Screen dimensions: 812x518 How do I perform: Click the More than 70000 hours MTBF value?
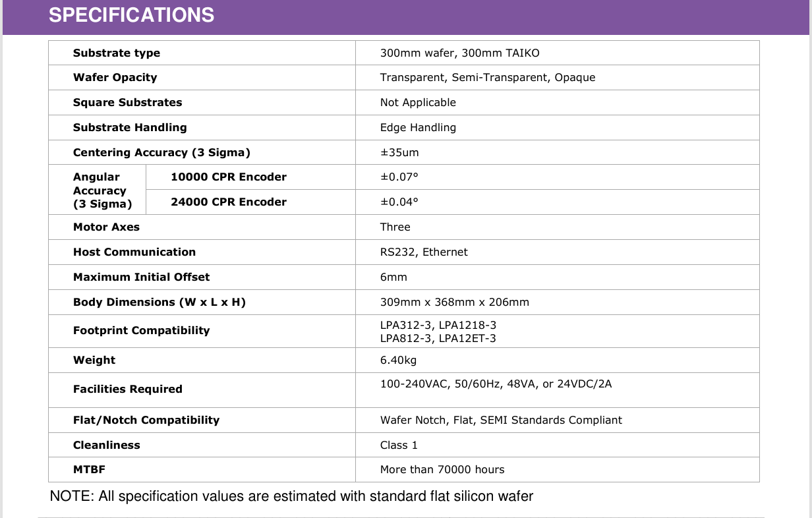[442, 469]
